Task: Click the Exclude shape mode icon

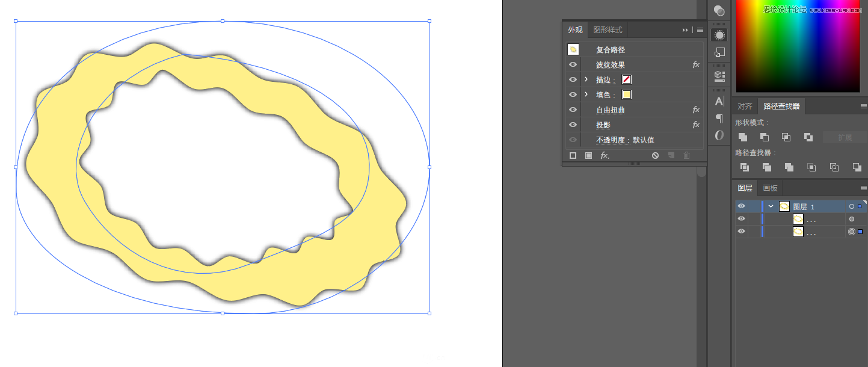Action: [808, 137]
